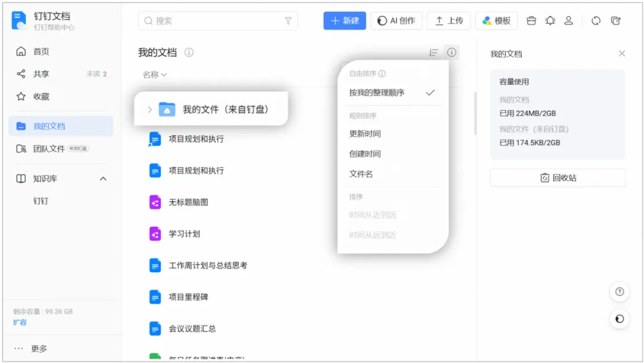Click info icon beside 我的文档 title
Image resolution: width=644 pixels, height=363 pixels.
[189, 52]
